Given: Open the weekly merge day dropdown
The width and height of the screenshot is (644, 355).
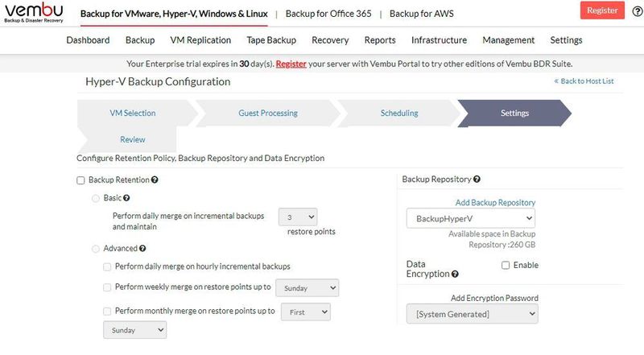Looking at the screenshot, I should [x=307, y=287].
